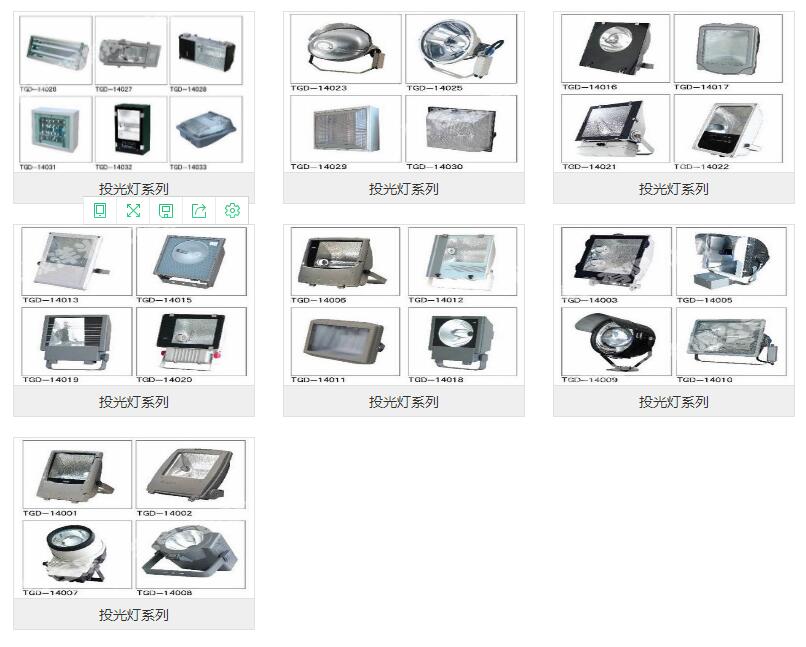View the TGD-14001 floodlight image
This screenshot has height=647, width=806.
point(77,474)
